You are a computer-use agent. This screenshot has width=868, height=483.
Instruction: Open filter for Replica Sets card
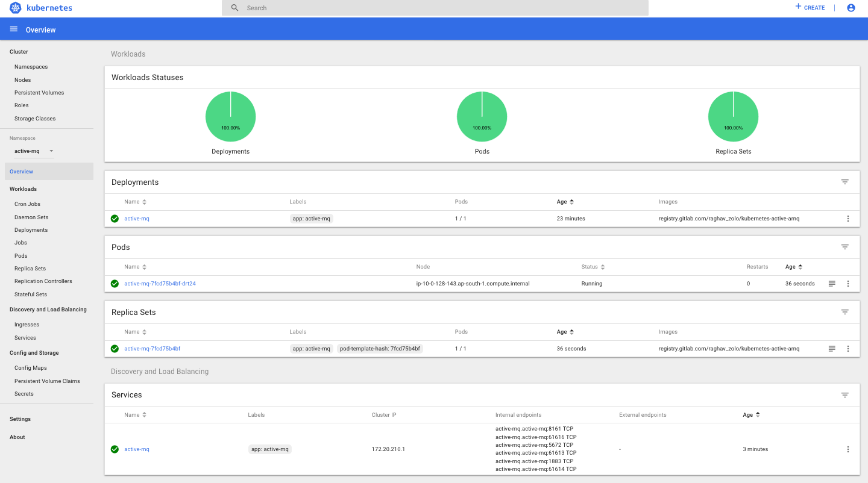click(845, 312)
